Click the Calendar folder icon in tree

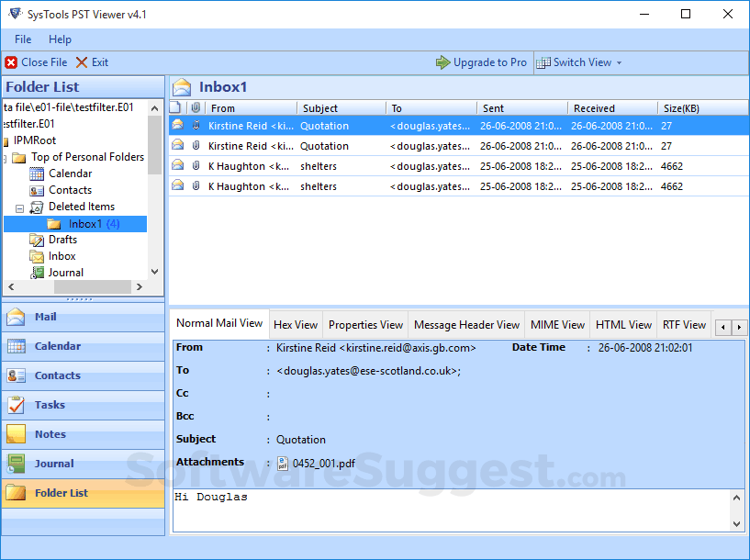click(37, 174)
